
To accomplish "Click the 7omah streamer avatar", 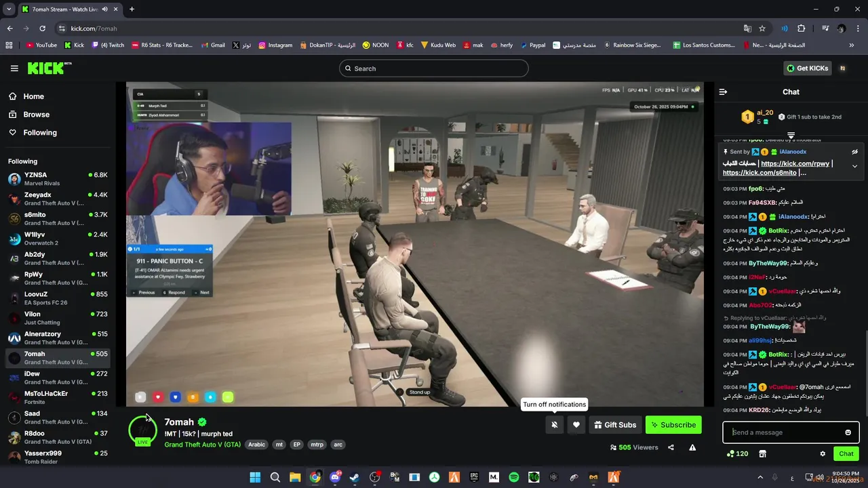I will point(142,430).
